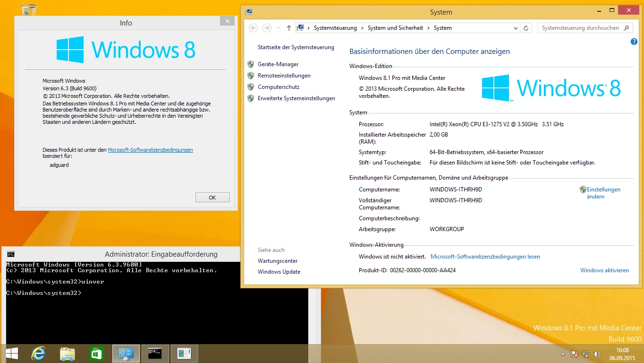Open recent locations dropdown arrow
644x363 pixels.
[x=278, y=28]
